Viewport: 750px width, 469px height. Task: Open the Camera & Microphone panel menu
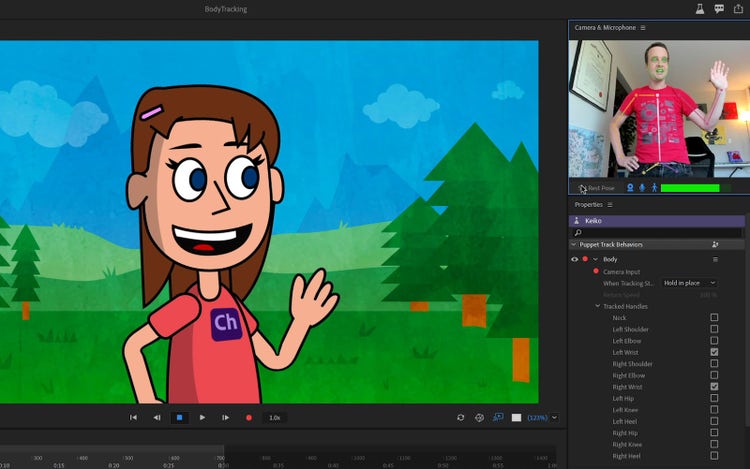coord(643,28)
